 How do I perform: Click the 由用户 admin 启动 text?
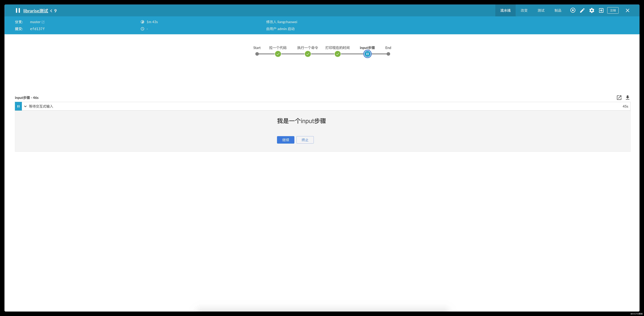pos(280,29)
